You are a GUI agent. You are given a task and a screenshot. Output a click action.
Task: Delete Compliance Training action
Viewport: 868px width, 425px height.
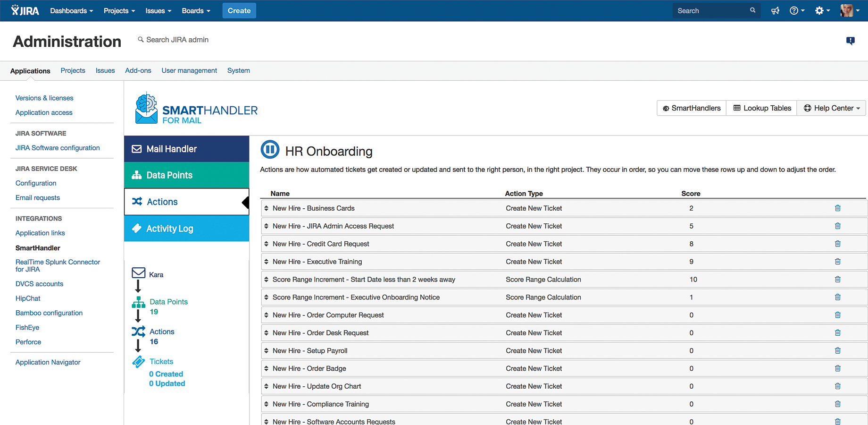coord(838,404)
